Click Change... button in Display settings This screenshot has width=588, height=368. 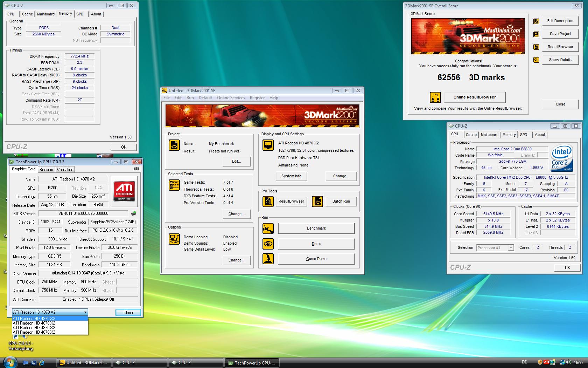click(341, 176)
